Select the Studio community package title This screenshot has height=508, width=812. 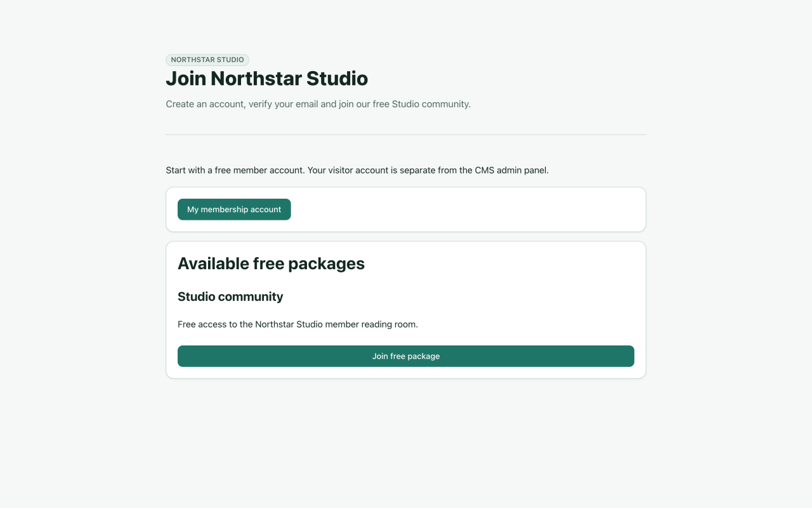pyautogui.click(x=230, y=297)
